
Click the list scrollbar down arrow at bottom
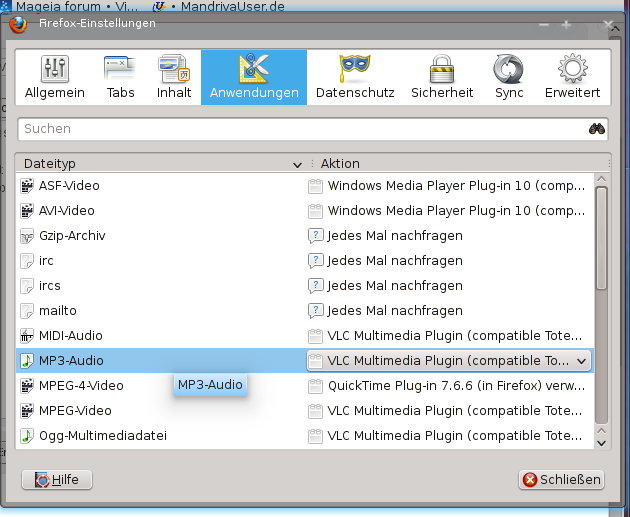click(x=601, y=443)
